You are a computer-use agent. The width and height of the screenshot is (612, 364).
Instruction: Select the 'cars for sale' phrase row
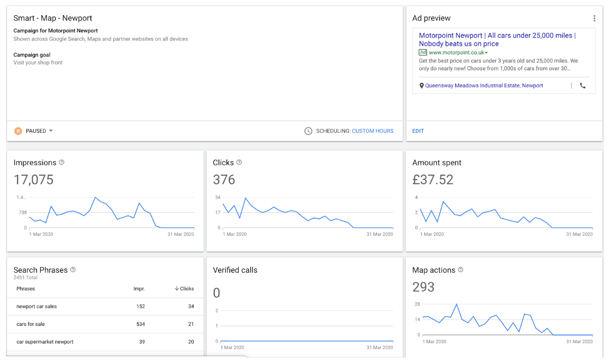105,324
